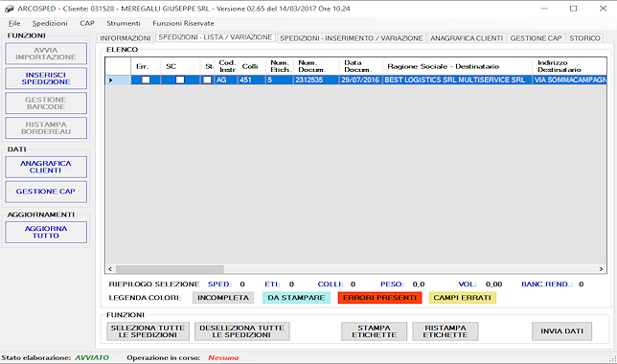The image size is (617, 364).
Task: Toggle the SC checkbox in the shipment row
Action: pyautogui.click(x=180, y=80)
